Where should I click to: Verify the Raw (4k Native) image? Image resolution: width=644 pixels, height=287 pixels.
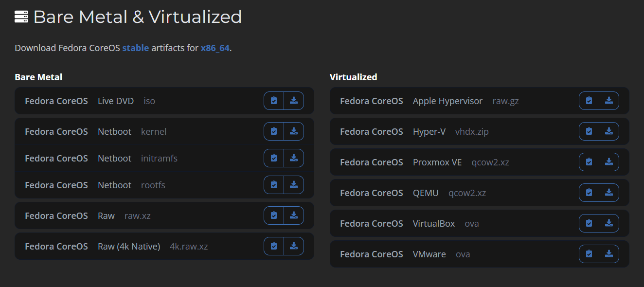click(x=274, y=246)
